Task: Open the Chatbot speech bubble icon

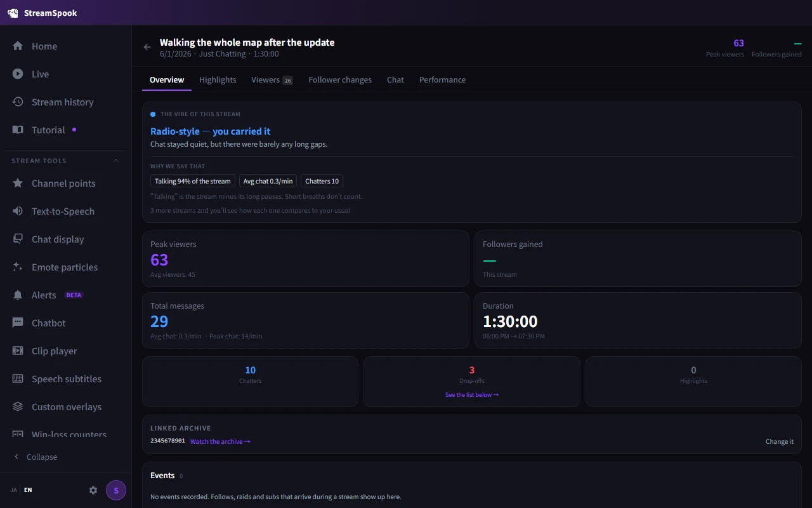Action: coord(18,323)
